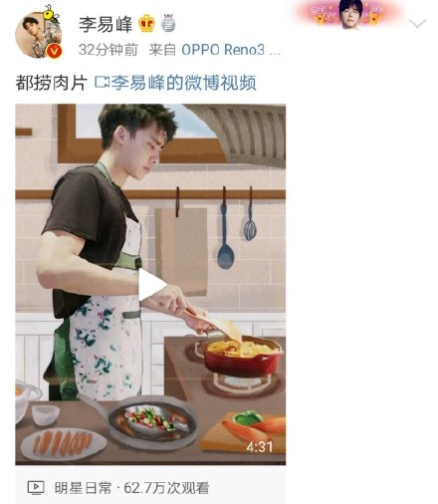Image resolution: width=438 pixels, height=504 pixels.
Task: Open the poster's profile avatar
Action: (x=39, y=35)
